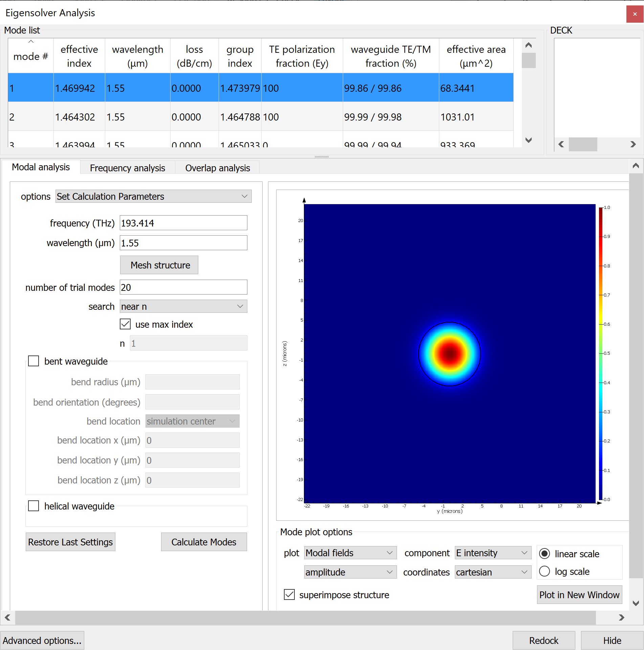
Task: Click the frequency (THz) input field
Action: tap(183, 223)
